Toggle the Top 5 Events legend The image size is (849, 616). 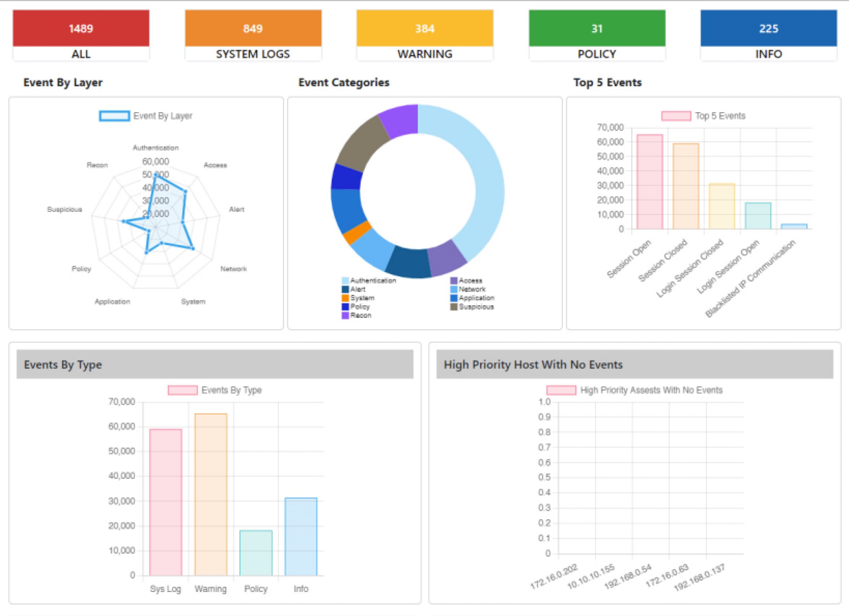[703, 116]
